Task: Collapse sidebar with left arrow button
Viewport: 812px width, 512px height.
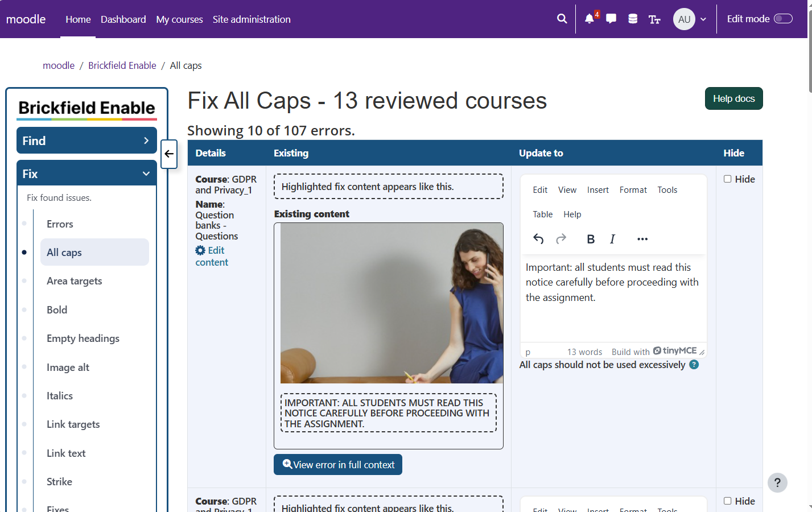Action: 169,154
